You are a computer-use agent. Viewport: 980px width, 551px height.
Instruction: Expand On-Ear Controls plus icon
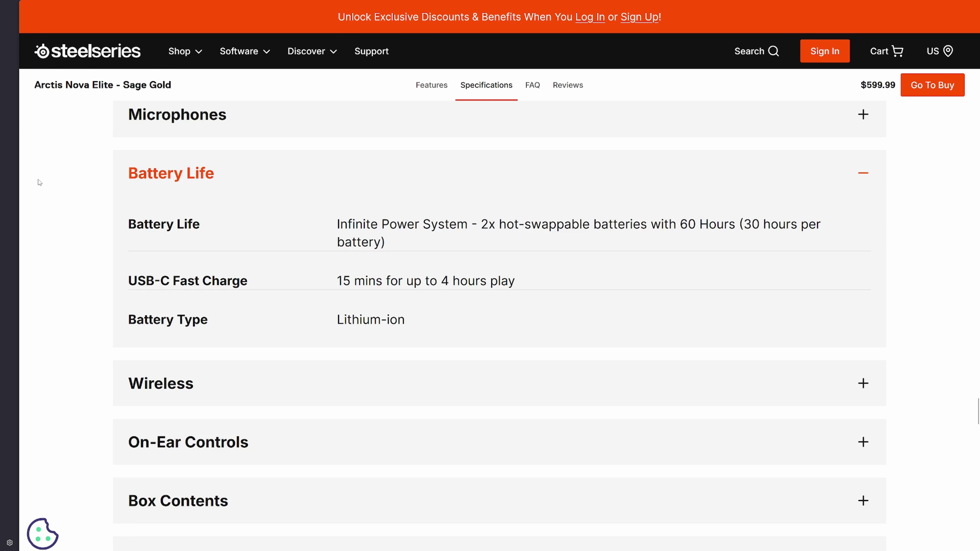click(863, 442)
